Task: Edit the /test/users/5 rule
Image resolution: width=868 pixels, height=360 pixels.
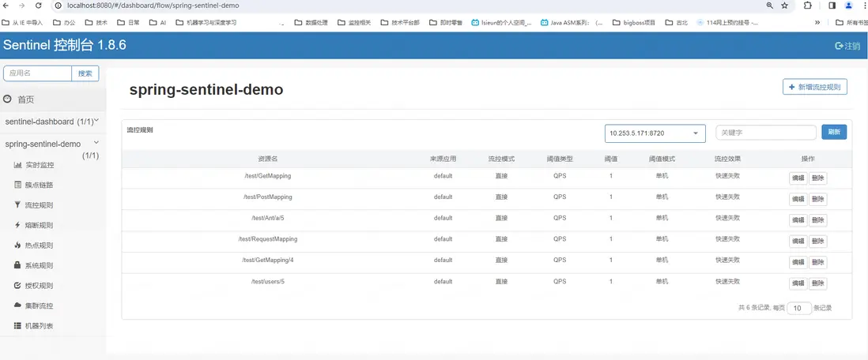Action: pos(798,283)
